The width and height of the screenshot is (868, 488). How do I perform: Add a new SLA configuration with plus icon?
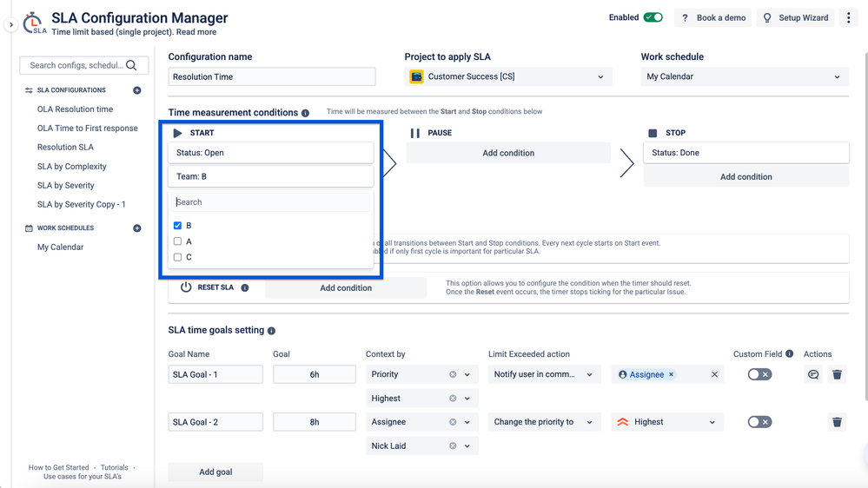(x=136, y=90)
